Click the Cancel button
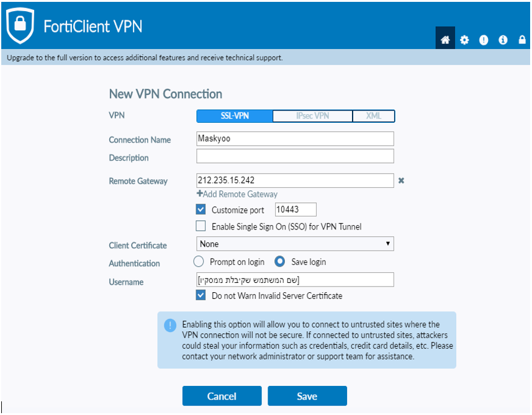The height and width of the screenshot is (415, 532). [x=222, y=396]
